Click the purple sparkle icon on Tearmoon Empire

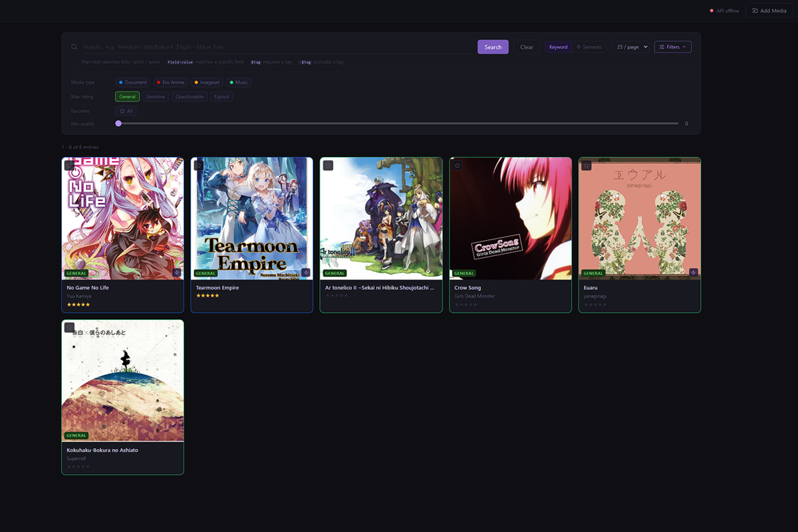coord(306,272)
